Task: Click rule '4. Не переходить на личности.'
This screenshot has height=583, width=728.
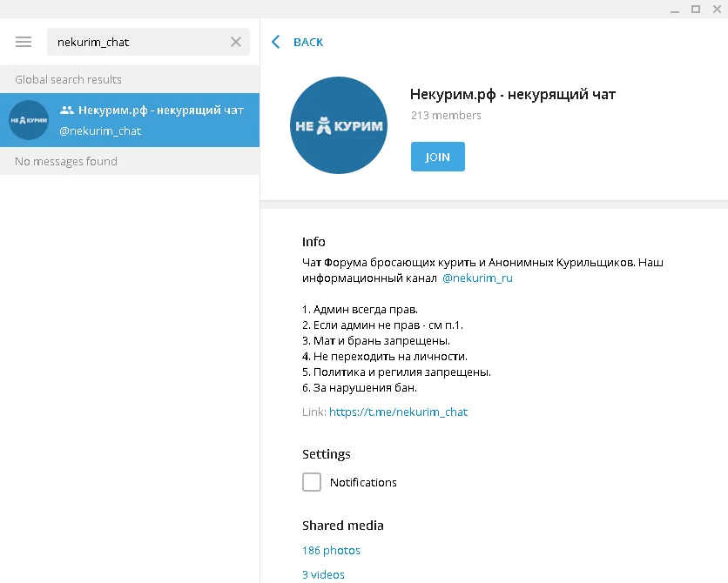Action: tap(385, 356)
